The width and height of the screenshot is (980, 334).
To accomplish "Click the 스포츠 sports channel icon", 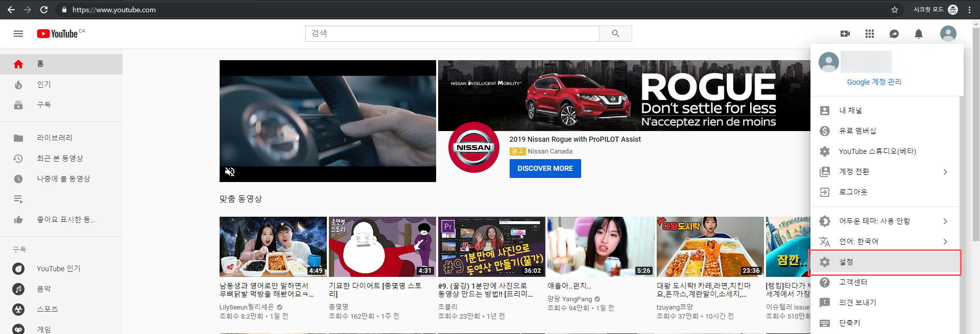I will 18,310.
